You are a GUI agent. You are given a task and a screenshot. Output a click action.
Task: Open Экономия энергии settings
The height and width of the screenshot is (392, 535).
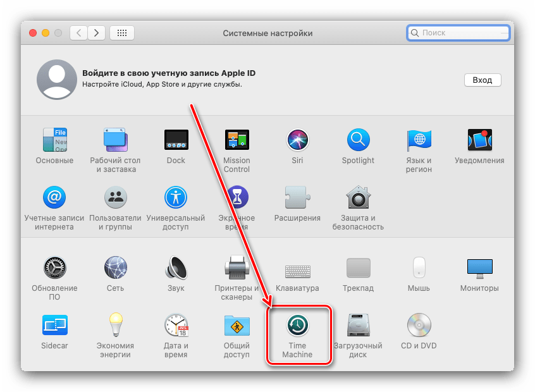pos(115,326)
